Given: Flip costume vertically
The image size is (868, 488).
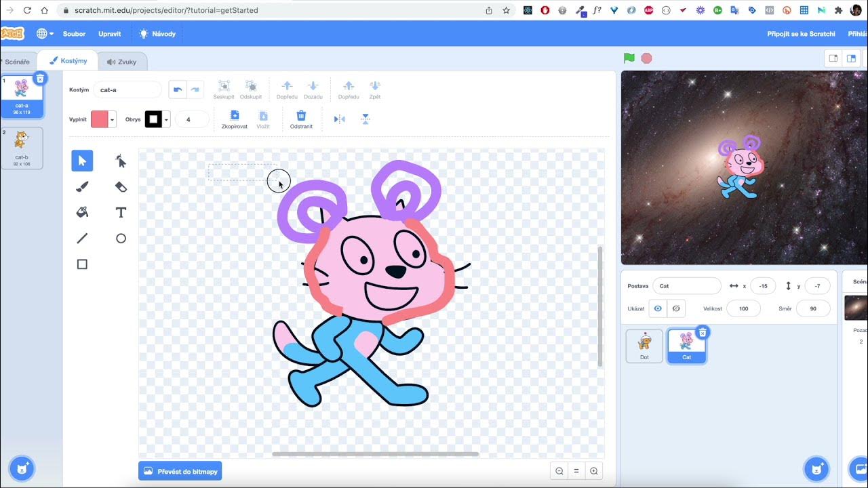Looking at the screenshot, I should (x=366, y=119).
